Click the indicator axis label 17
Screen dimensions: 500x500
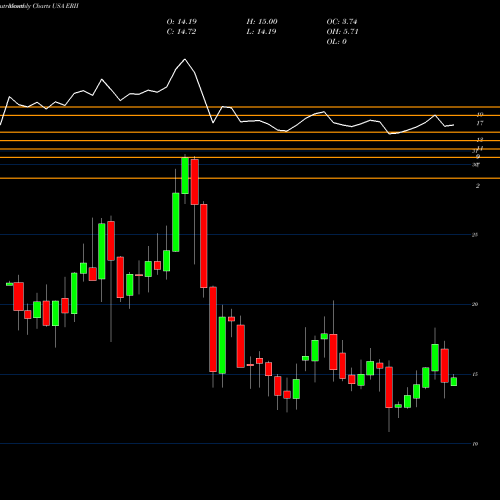coord(480,123)
